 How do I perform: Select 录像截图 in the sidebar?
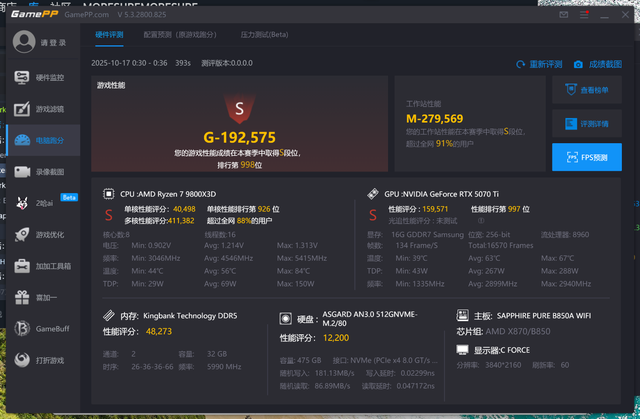[x=40, y=172]
